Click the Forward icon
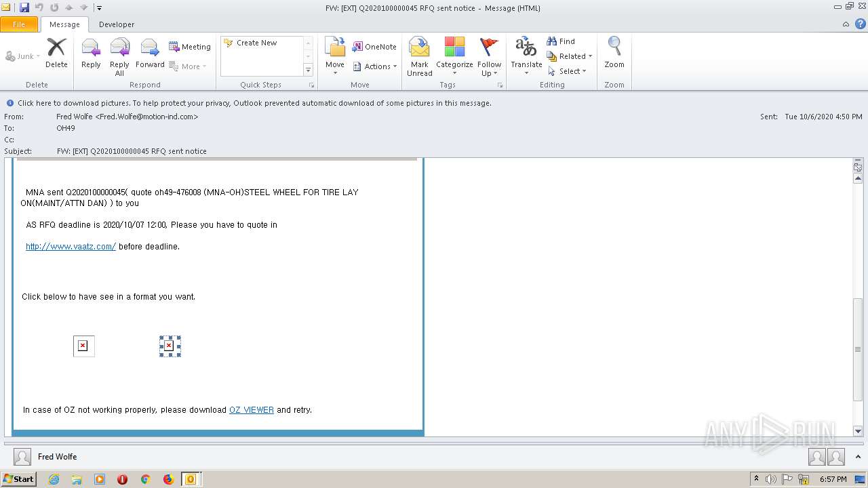 tap(150, 53)
